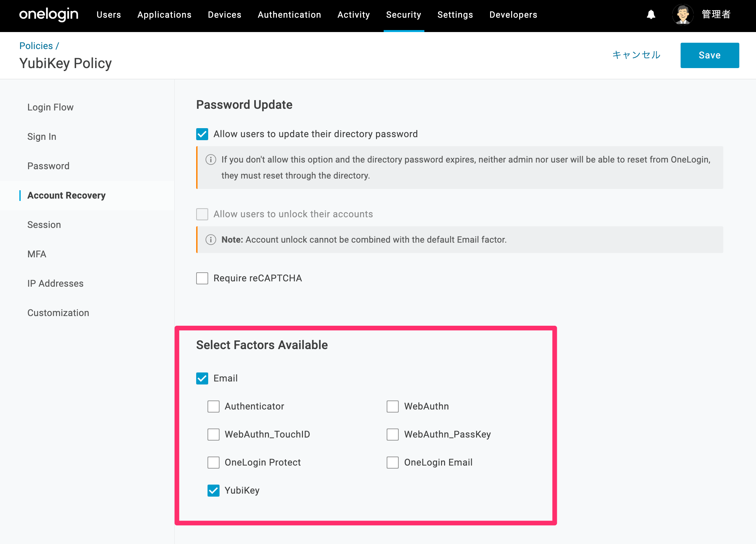Click the Password Update heading
Screen dimensions: 756x544
pyautogui.click(x=244, y=105)
